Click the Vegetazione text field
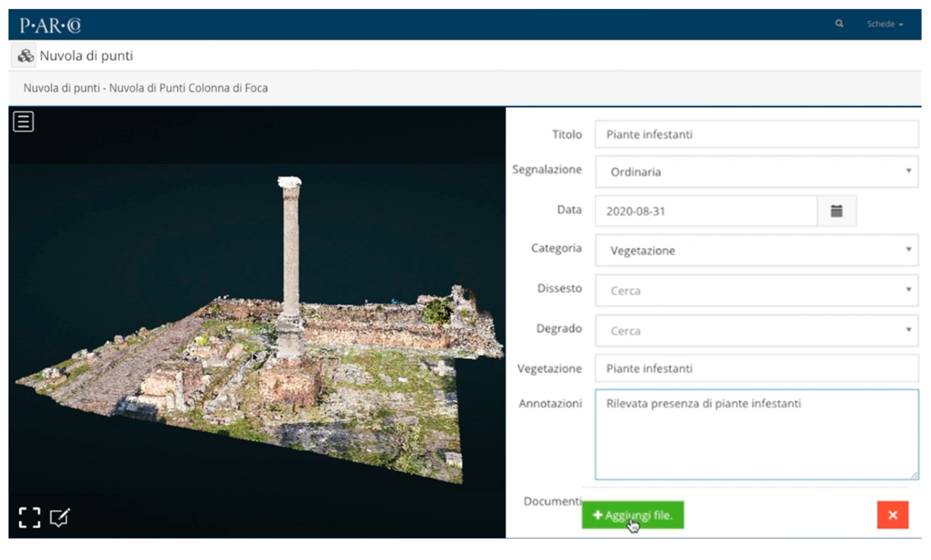 point(756,368)
